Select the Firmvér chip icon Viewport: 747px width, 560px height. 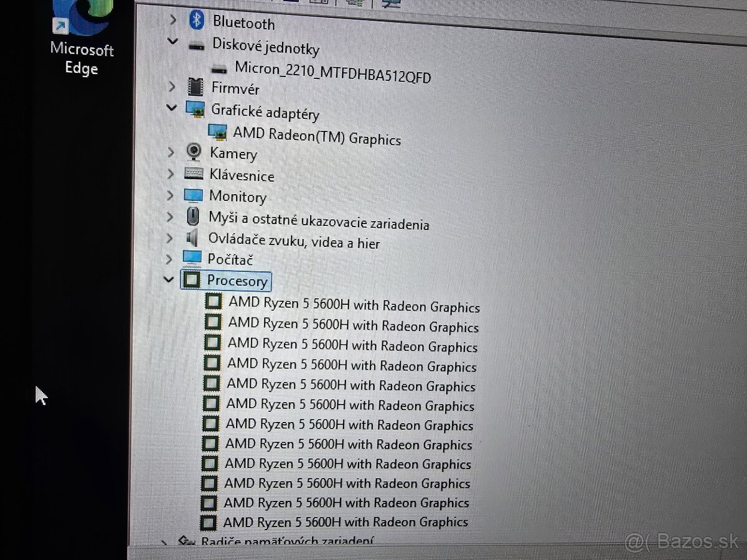[x=195, y=86]
